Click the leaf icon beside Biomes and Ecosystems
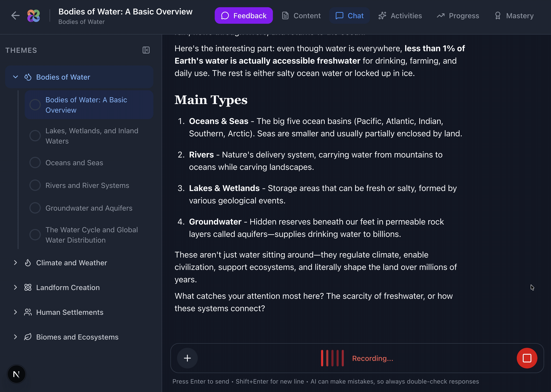The image size is (551, 392). tap(28, 337)
